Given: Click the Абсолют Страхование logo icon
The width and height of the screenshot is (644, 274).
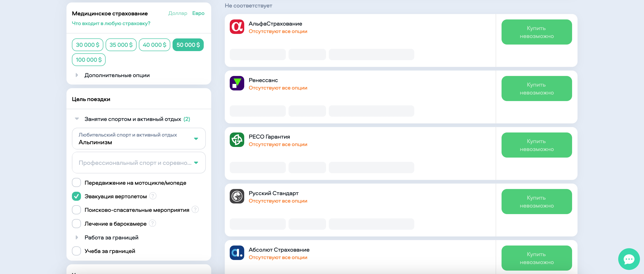Looking at the screenshot, I should click(x=237, y=253).
